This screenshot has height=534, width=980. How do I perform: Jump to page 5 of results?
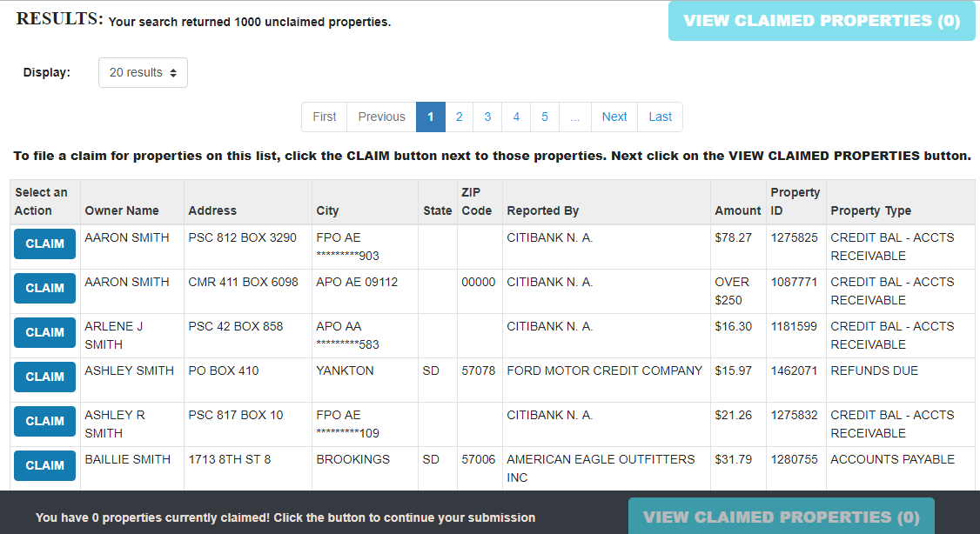[544, 117]
